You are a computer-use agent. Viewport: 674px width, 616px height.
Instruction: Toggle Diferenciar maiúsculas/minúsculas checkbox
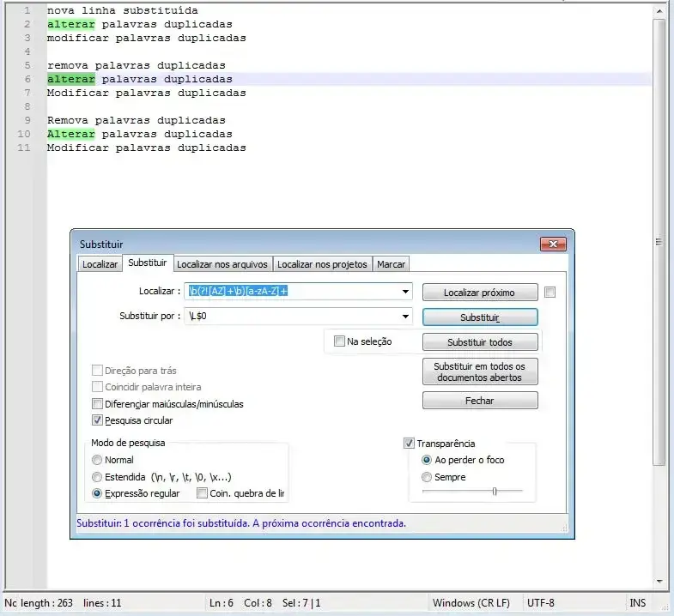click(97, 404)
